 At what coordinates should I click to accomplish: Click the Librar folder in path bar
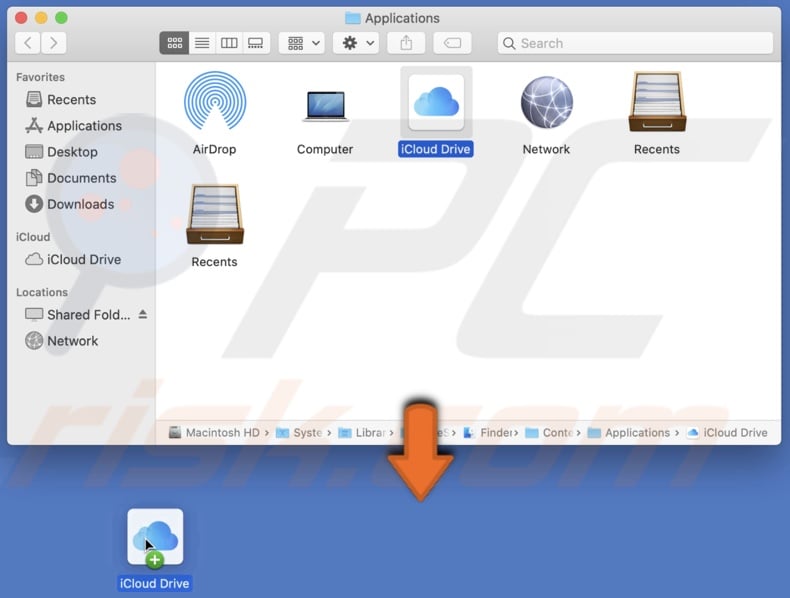pos(362,433)
